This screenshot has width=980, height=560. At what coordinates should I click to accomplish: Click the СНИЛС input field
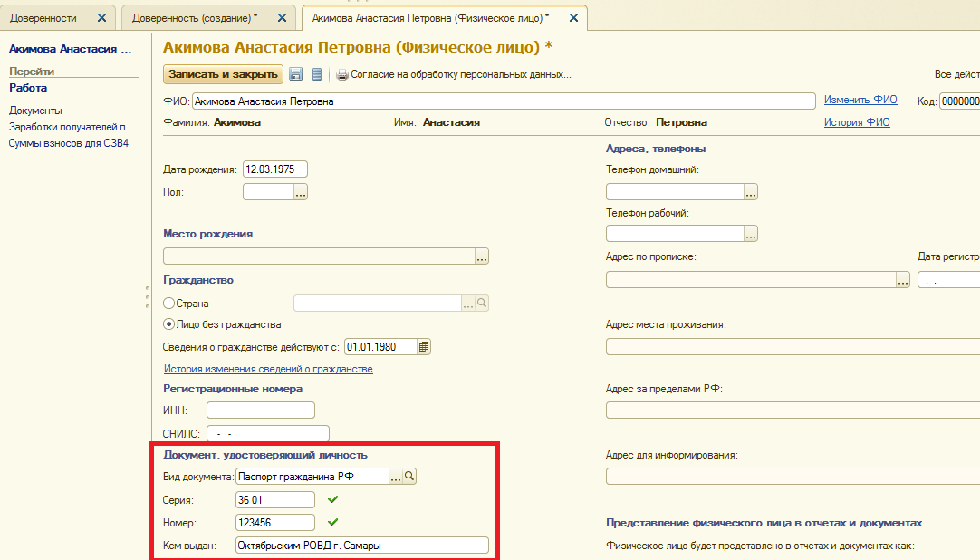pyautogui.click(x=268, y=433)
